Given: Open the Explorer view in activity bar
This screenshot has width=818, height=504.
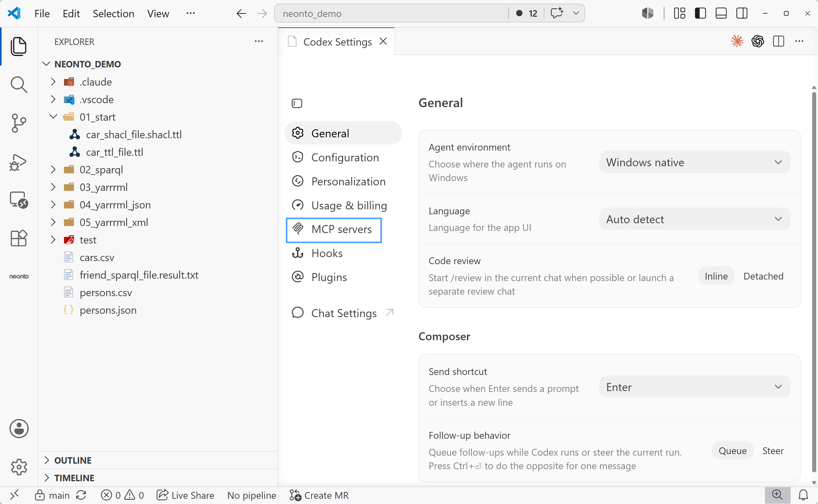Looking at the screenshot, I should click(x=19, y=46).
